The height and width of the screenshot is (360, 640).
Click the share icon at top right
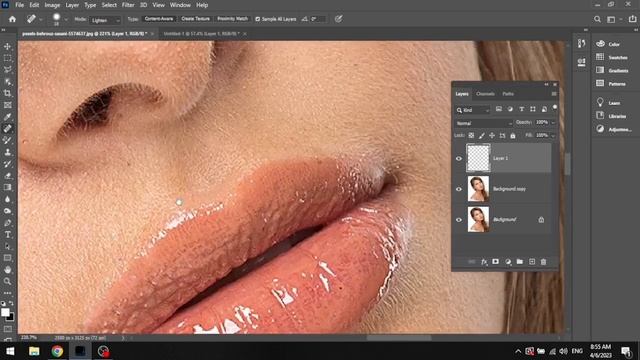click(632, 19)
